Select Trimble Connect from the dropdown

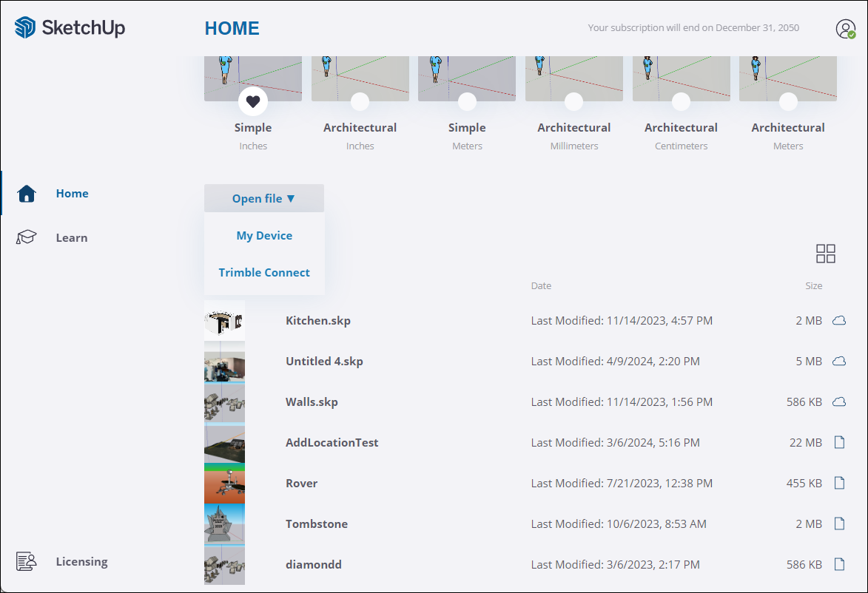[264, 273]
